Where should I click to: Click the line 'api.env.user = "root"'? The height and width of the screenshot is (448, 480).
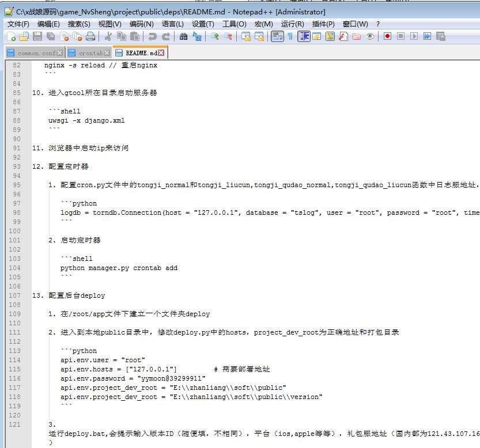point(103,360)
